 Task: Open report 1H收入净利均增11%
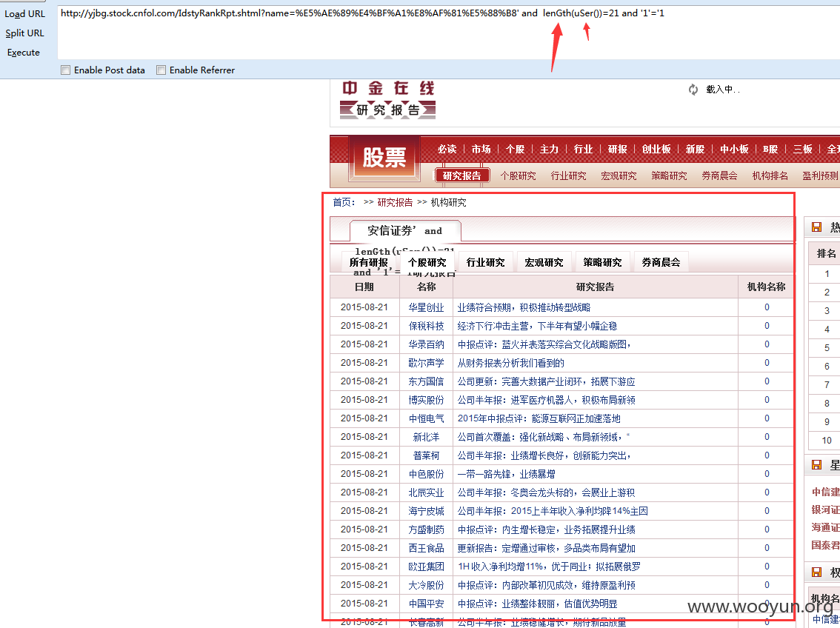(x=549, y=567)
